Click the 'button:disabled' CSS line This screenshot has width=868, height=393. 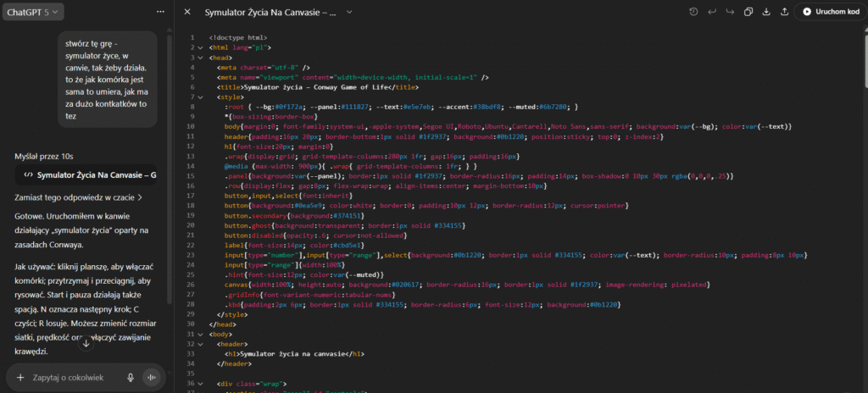315,235
